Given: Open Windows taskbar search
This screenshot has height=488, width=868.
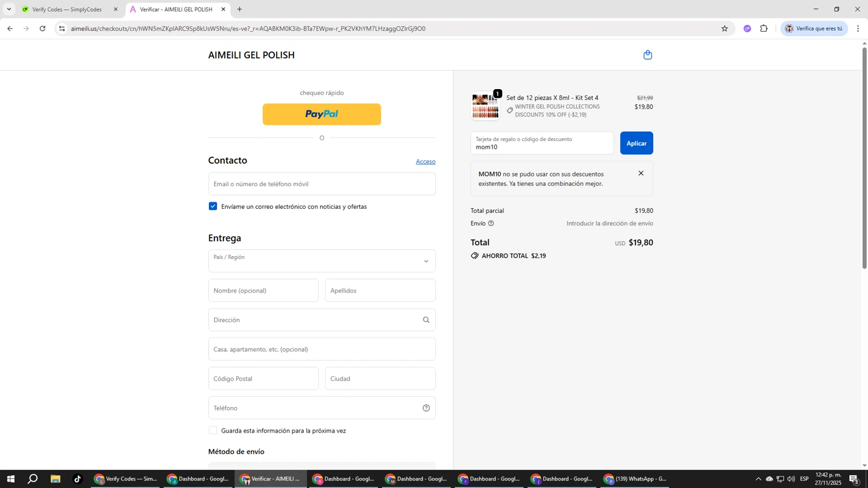Looking at the screenshot, I should point(33,479).
